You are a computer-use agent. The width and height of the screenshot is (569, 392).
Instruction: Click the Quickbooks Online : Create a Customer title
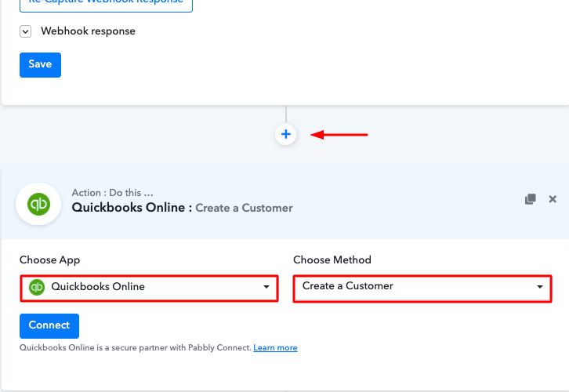(182, 208)
